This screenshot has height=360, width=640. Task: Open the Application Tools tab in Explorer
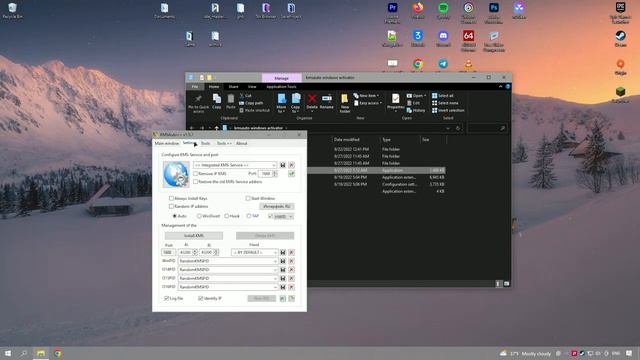[x=281, y=87]
